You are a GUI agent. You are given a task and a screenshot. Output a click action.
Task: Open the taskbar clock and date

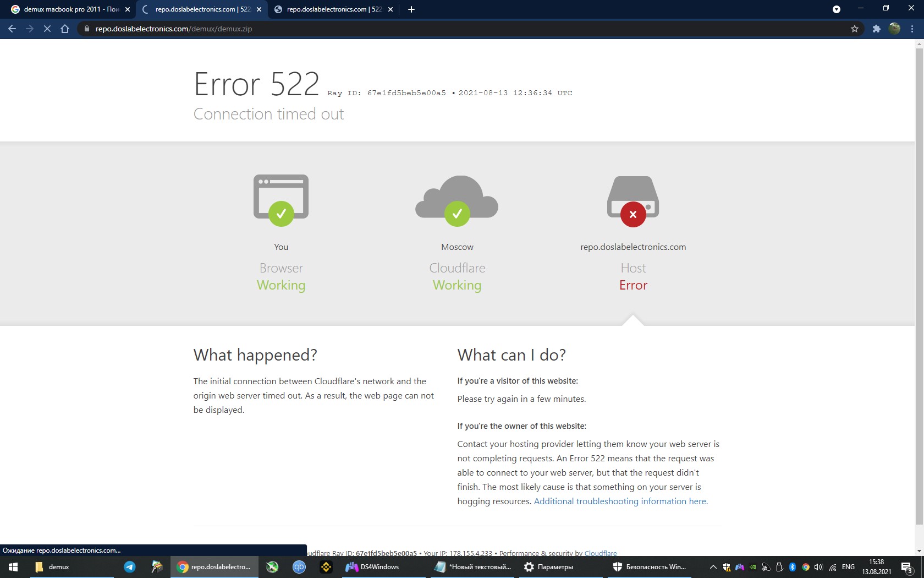(877, 567)
